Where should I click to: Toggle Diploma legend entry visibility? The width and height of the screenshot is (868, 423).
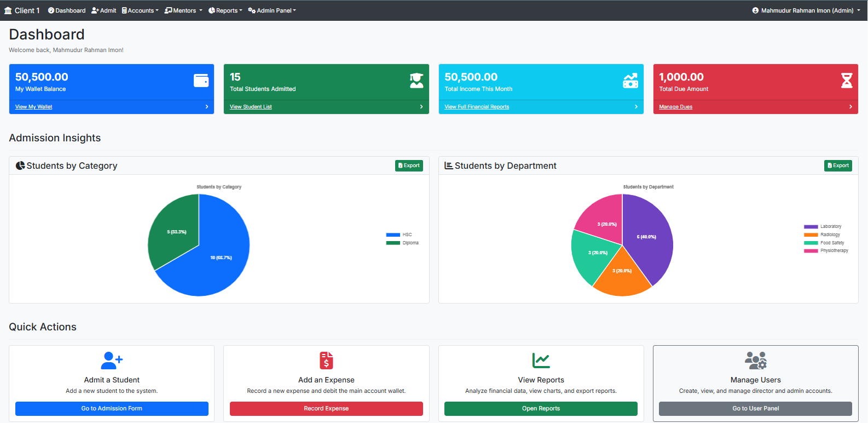(402, 243)
